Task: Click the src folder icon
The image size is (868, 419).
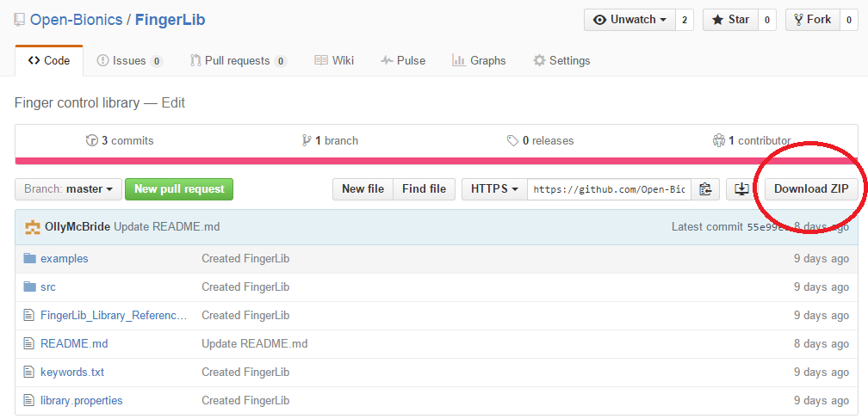Action: tap(29, 287)
